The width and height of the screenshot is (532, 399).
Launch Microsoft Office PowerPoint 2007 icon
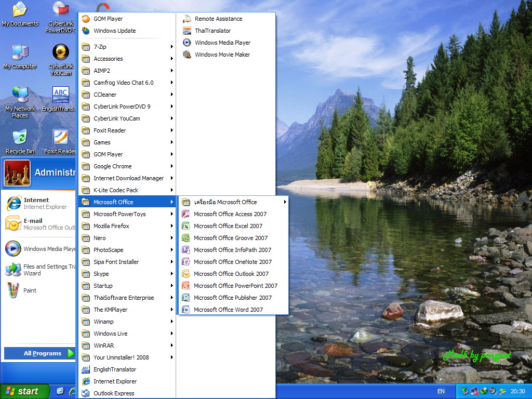point(185,286)
